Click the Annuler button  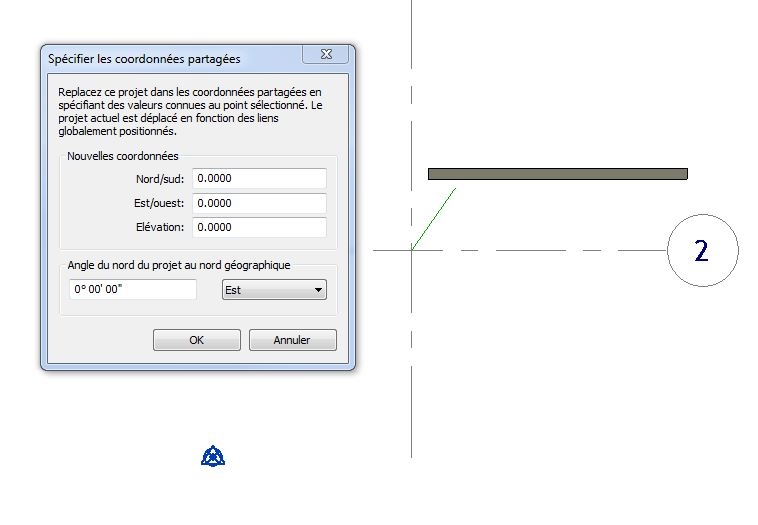(x=292, y=340)
